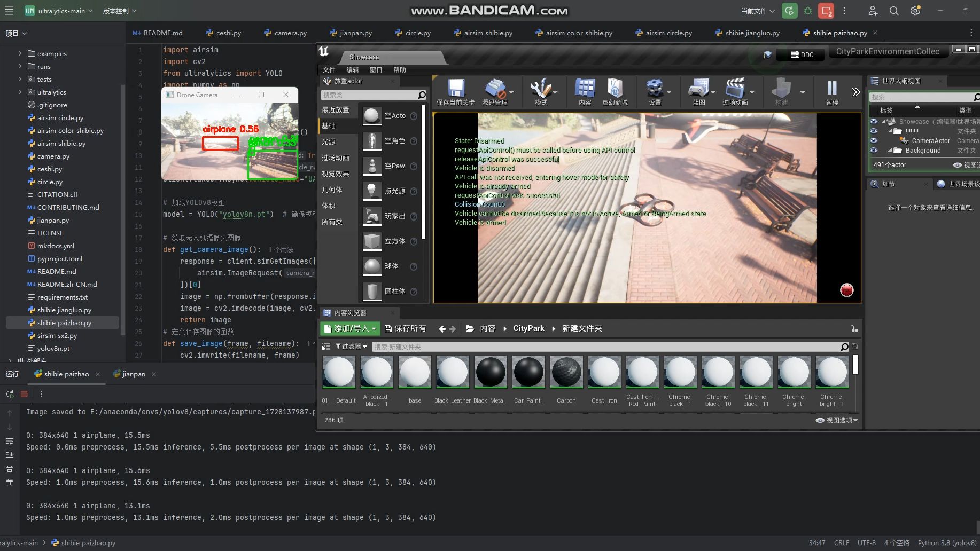Click the Save All button
The height and width of the screenshot is (551, 980).
pyautogui.click(x=405, y=328)
